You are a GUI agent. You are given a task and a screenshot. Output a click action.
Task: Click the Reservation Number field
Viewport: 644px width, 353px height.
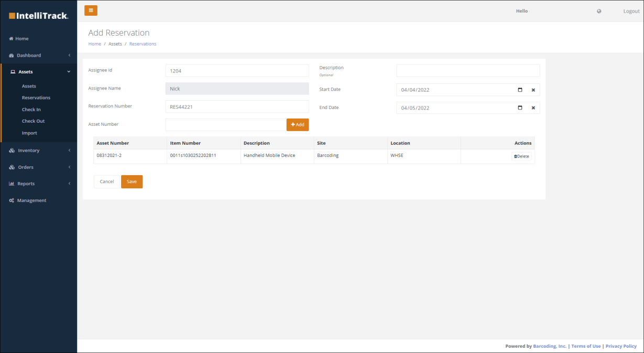click(x=237, y=107)
